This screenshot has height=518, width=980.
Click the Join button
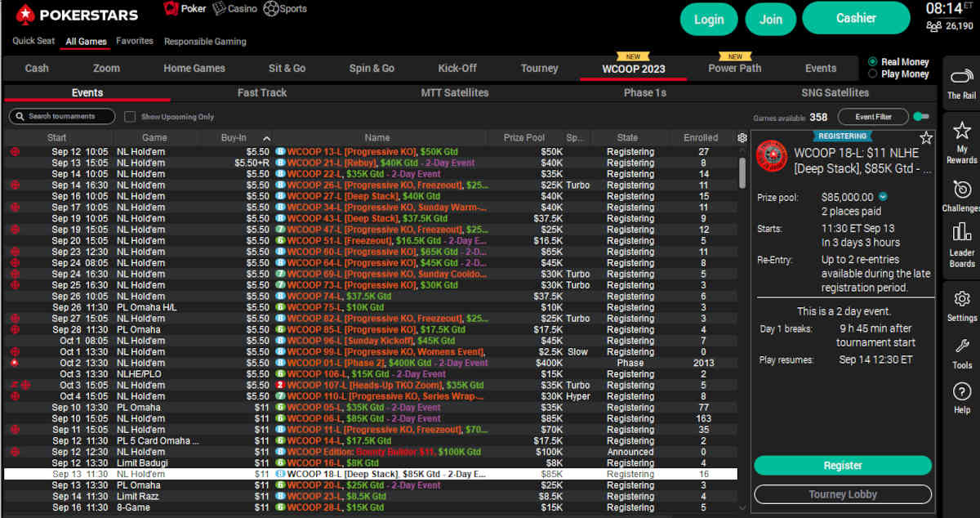[770, 19]
